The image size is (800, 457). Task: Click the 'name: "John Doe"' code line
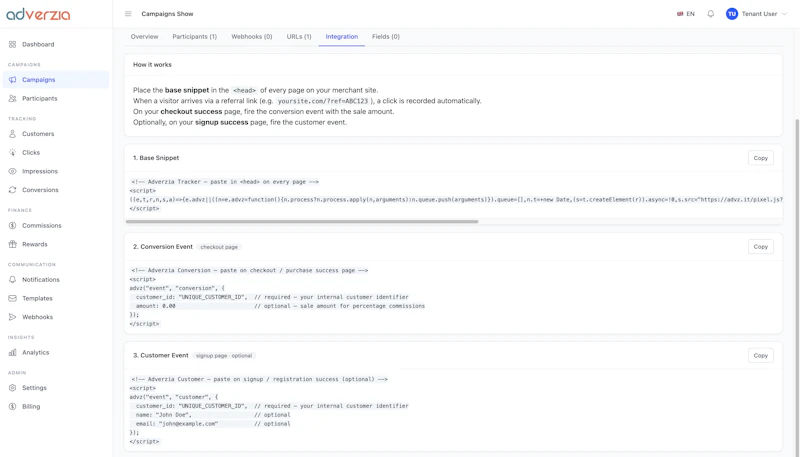click(164, 415)
